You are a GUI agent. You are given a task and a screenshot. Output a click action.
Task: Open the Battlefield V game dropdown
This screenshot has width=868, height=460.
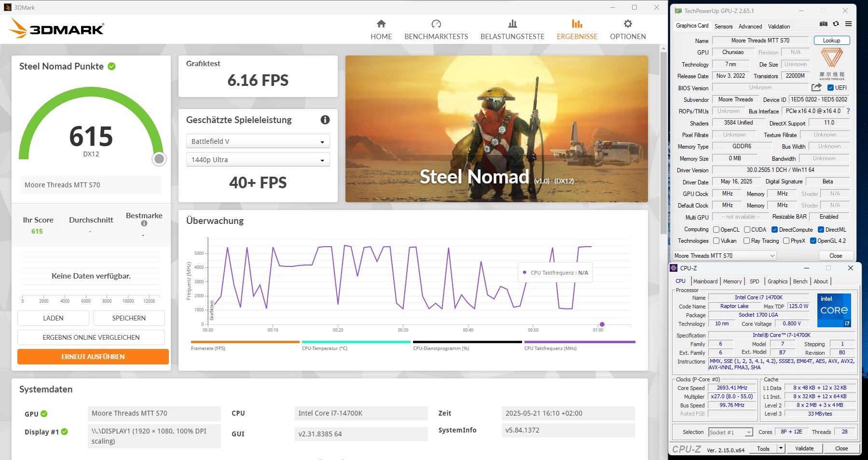point(258,141)
